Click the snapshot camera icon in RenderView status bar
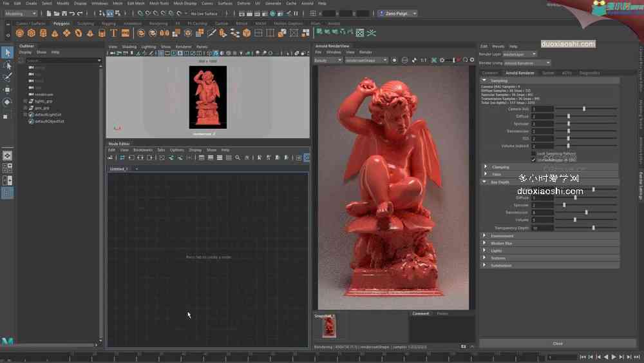 point(463,346)
